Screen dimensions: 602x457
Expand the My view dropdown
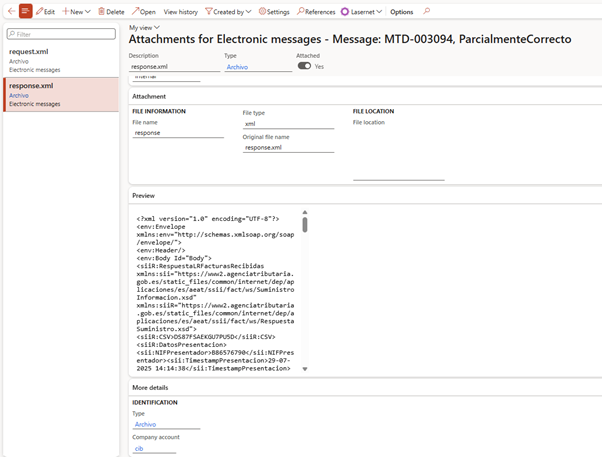pos(144,28)
